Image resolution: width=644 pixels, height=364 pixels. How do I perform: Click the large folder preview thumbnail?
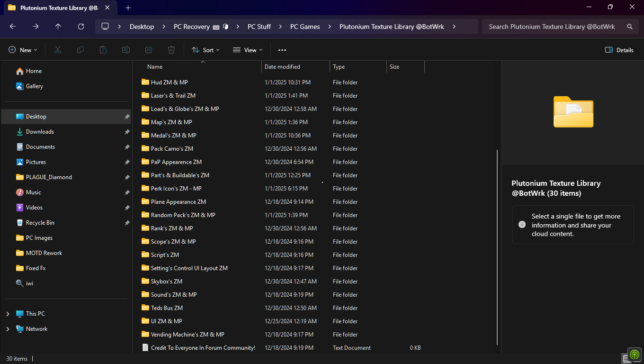pyautogui.click(x=573, y=112)
